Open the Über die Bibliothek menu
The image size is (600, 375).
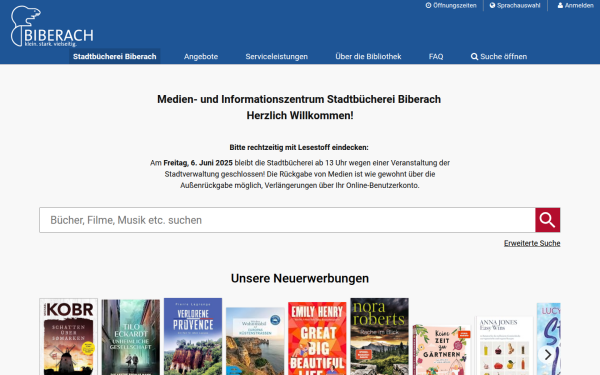[x=368, y=56]
